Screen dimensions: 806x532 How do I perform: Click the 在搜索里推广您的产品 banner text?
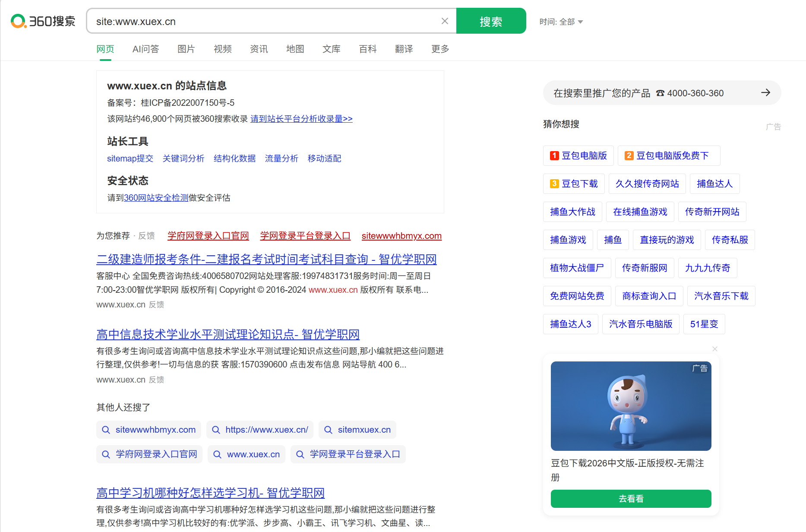(602, 93)
